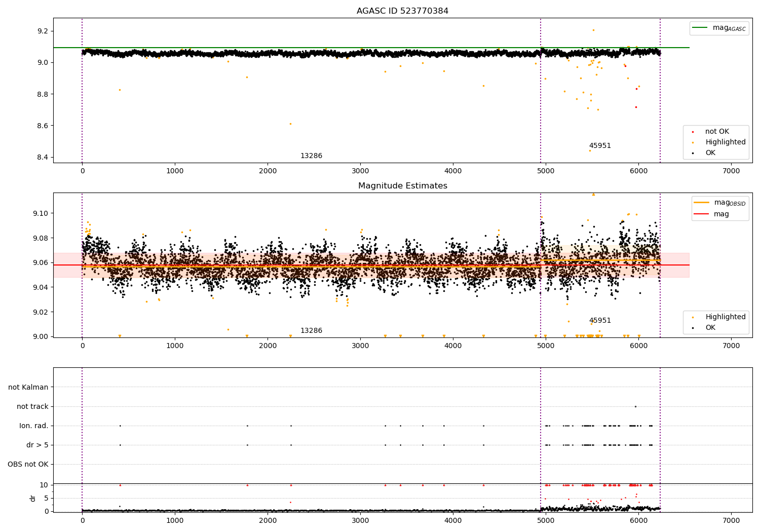This screenshot has width=760, height=532.
Task: Select the 8.6 y-tick in top plot
Action: [43, 126]
